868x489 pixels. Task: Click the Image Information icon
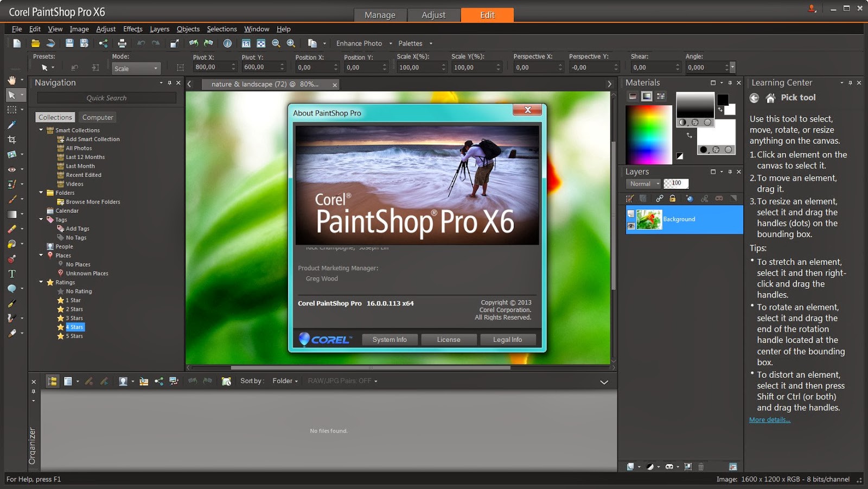[x=227, y=43]
